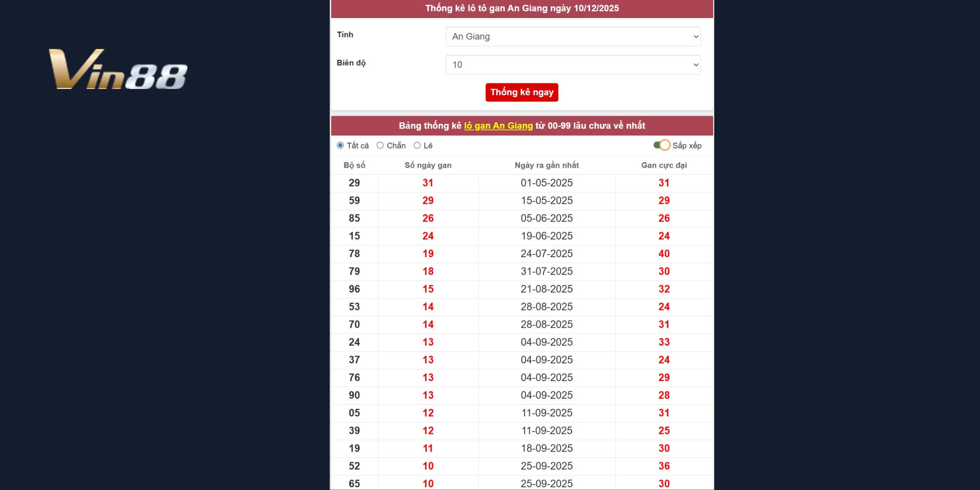Click the Ngày ra gần nhất header
Screen dimensions: 980x490
pos(546,165)
